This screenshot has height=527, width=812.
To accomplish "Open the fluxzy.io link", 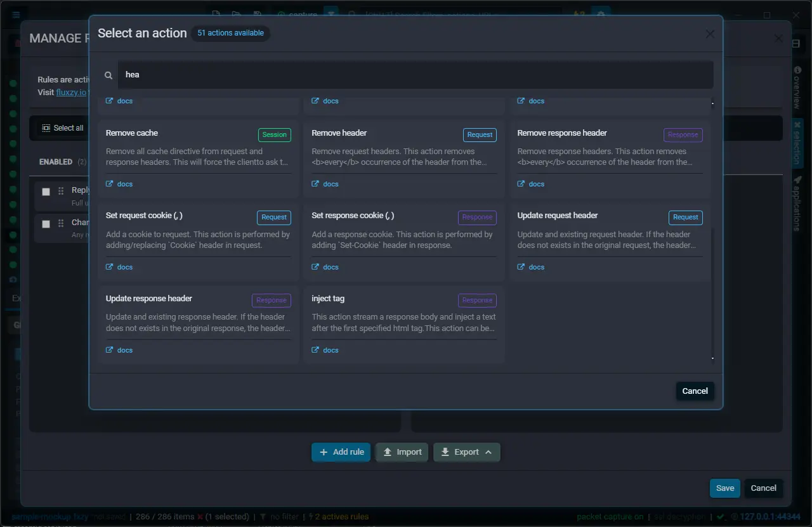I will pyautogui.click(x=71, y=92).
